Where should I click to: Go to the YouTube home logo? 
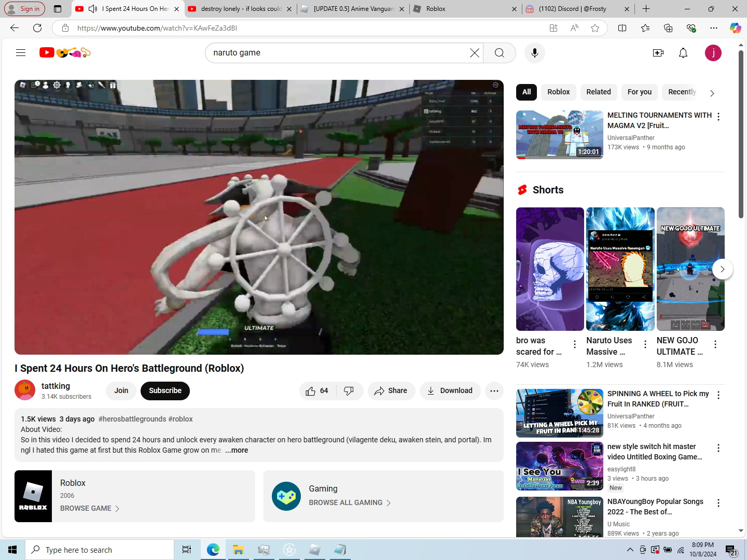(x=65, y=53)
